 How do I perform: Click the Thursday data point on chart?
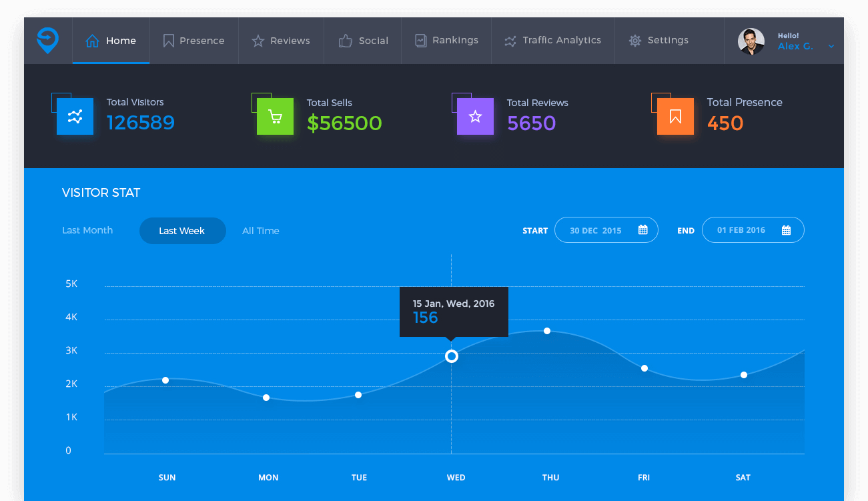(x=547, y=331)
